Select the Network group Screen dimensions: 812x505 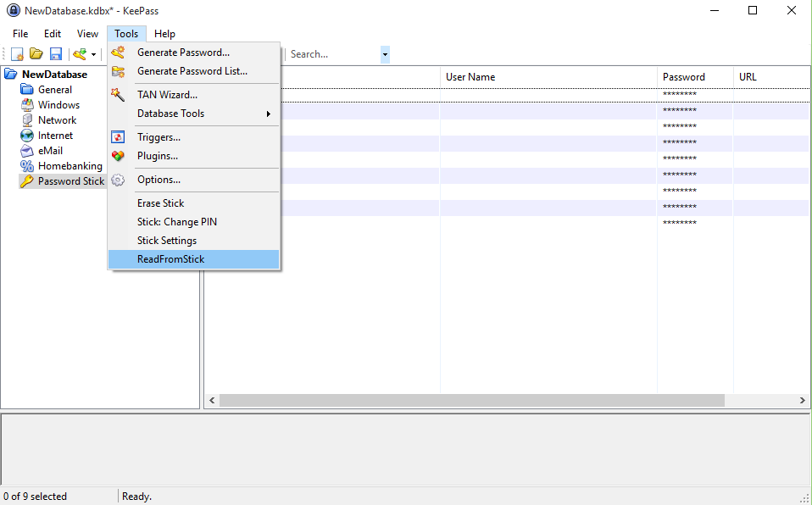(57, 120)
